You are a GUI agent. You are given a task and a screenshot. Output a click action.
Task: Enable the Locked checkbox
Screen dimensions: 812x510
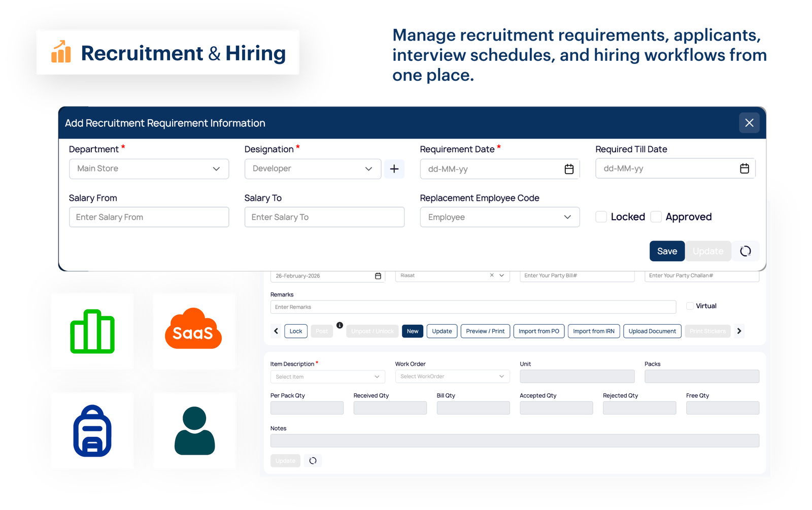(601, 216)
